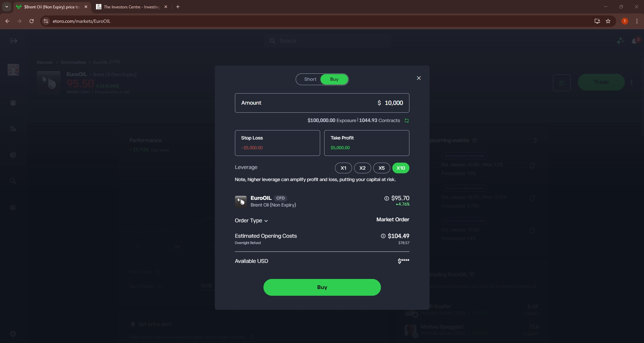Bookmark this page with star icon
Viewport: 644px width, 343px height.
point(608,21)
